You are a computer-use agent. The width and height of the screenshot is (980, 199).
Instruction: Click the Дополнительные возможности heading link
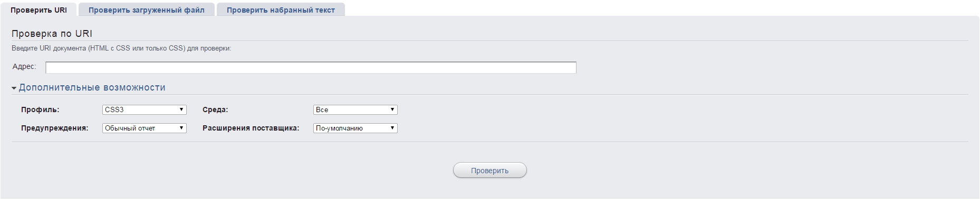click(x=92, y=87)
